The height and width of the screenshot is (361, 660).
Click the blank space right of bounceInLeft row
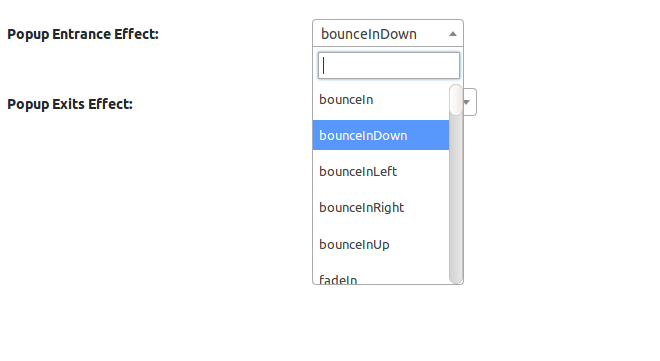coord(423,171)
